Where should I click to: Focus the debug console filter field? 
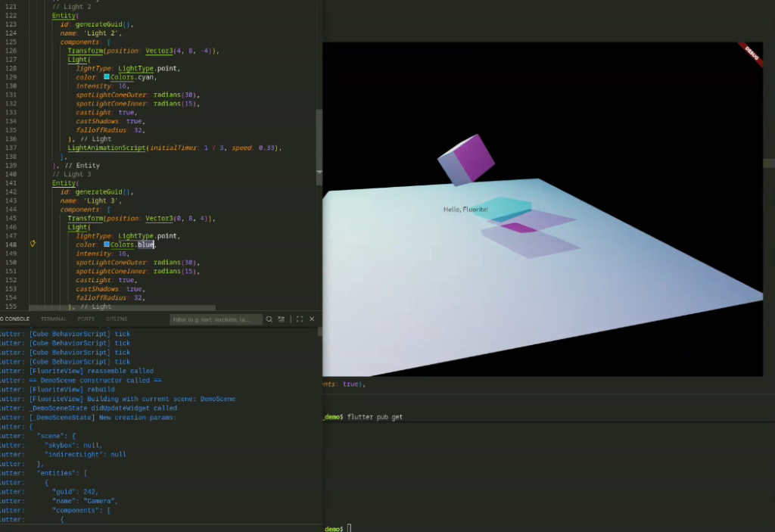215,319
